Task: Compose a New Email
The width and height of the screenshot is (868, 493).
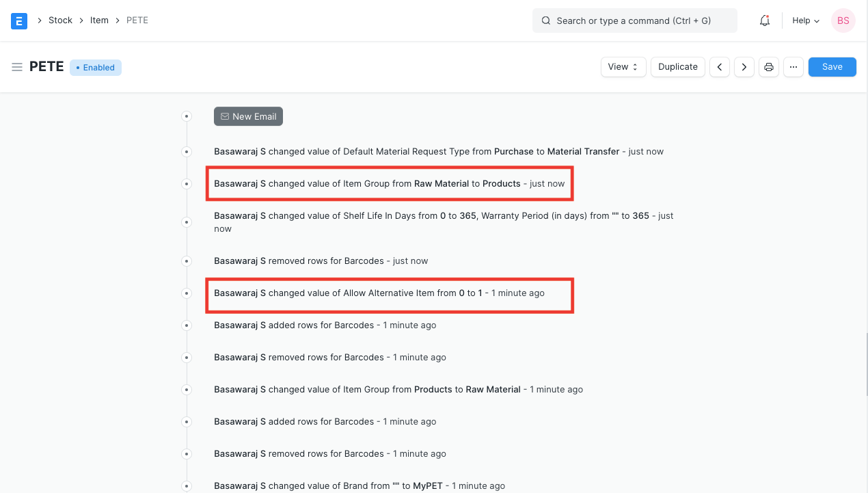Action: point(248,116)
